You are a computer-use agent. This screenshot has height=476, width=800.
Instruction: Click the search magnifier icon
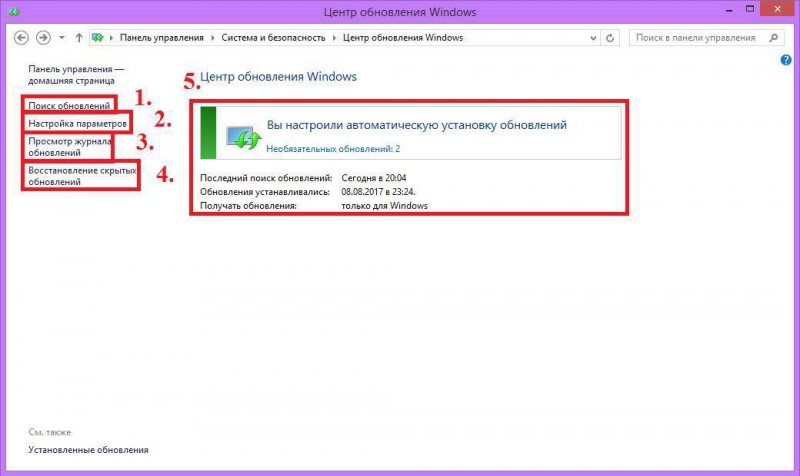tap(773, 38)
